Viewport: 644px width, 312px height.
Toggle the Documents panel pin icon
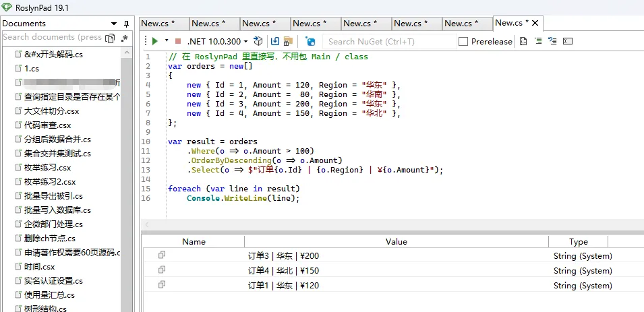click(127, 24)
